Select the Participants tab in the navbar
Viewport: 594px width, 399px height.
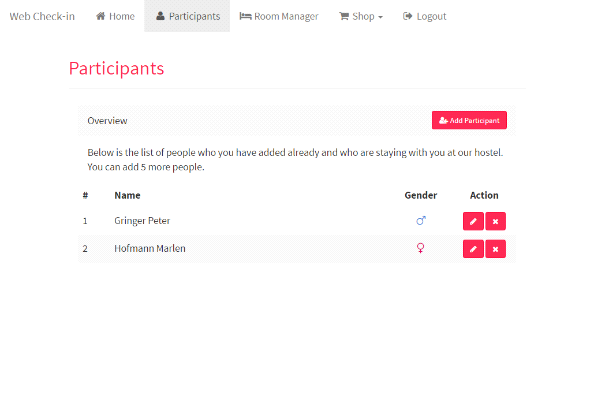pos(187,16)
